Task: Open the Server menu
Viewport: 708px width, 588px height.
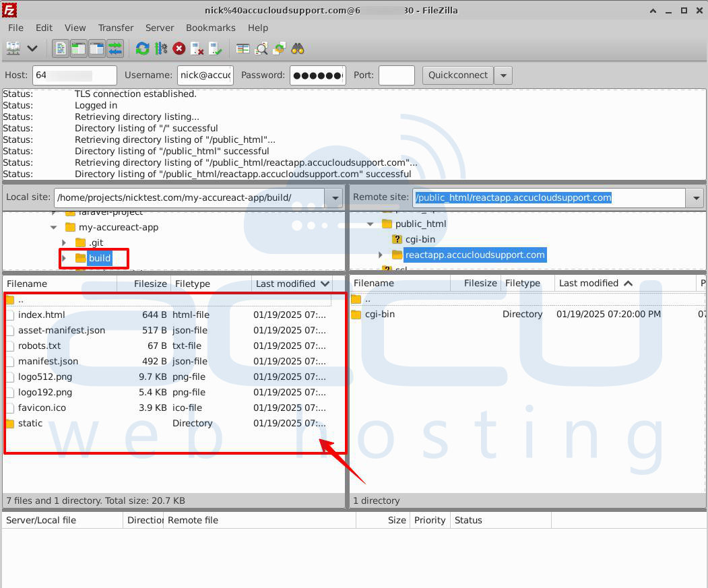Action: pyautogui.click(x=160, y=28)
